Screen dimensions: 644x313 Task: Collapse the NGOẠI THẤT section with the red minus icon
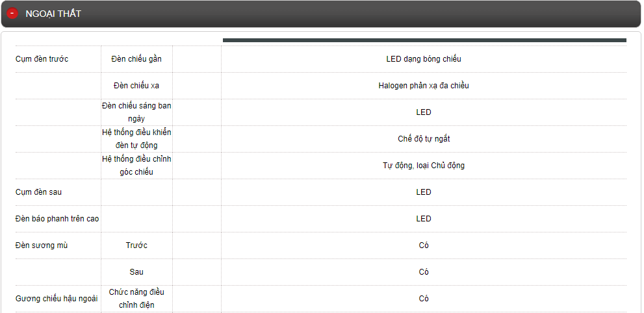12,14
